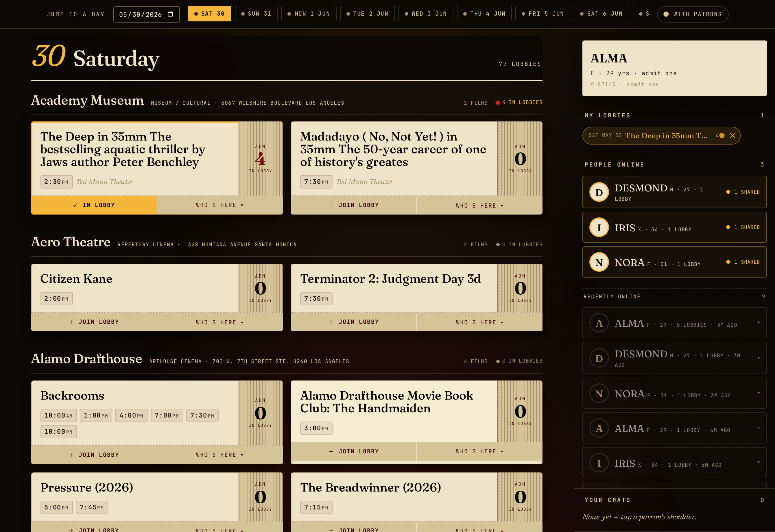Click the Alma profile ticket card
The width and height of the screenshot is (775, 532).
[x=674, y=68]
